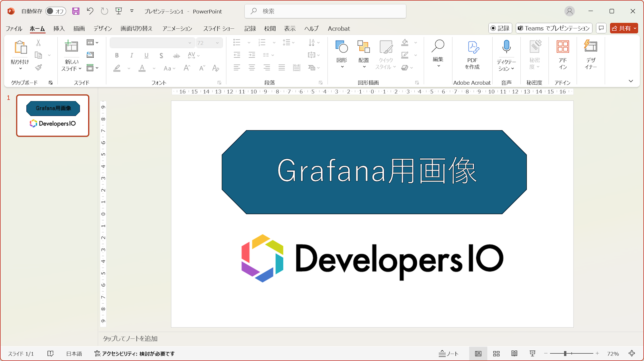Toggle center text alignment
Screen dimensions: 644x361
[252, 68]
